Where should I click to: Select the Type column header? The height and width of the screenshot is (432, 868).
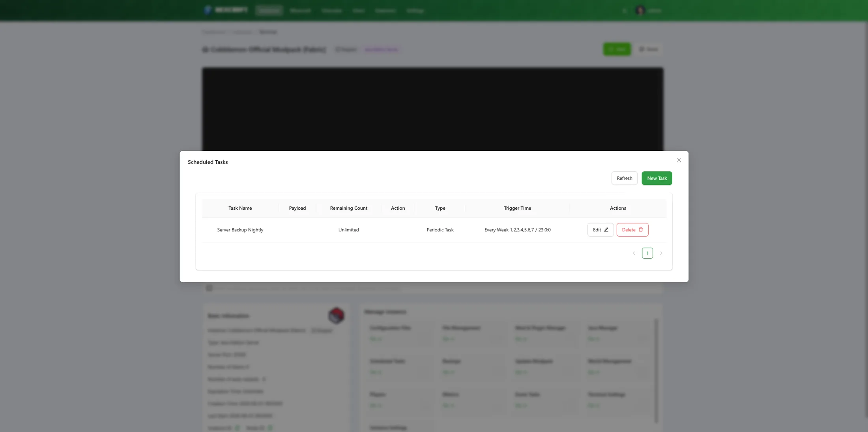coord(440,208)
